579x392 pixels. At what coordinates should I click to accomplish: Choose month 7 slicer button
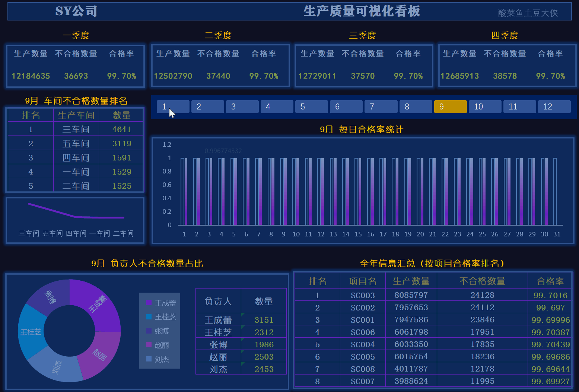tap(381, 107)
